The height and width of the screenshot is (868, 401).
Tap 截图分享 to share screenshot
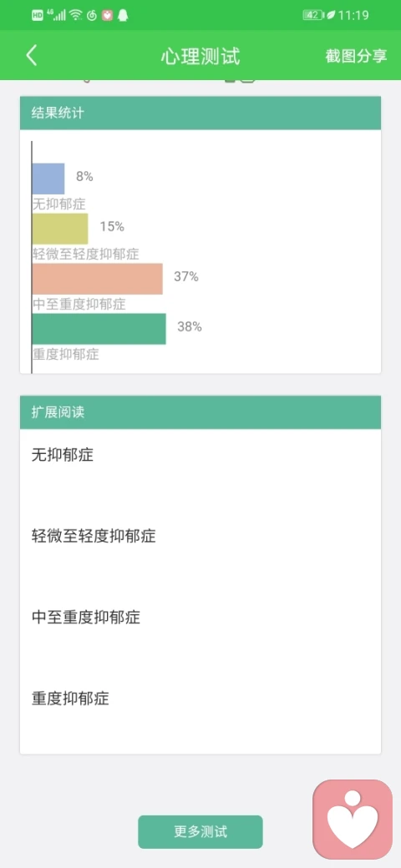tap(356, 56)
